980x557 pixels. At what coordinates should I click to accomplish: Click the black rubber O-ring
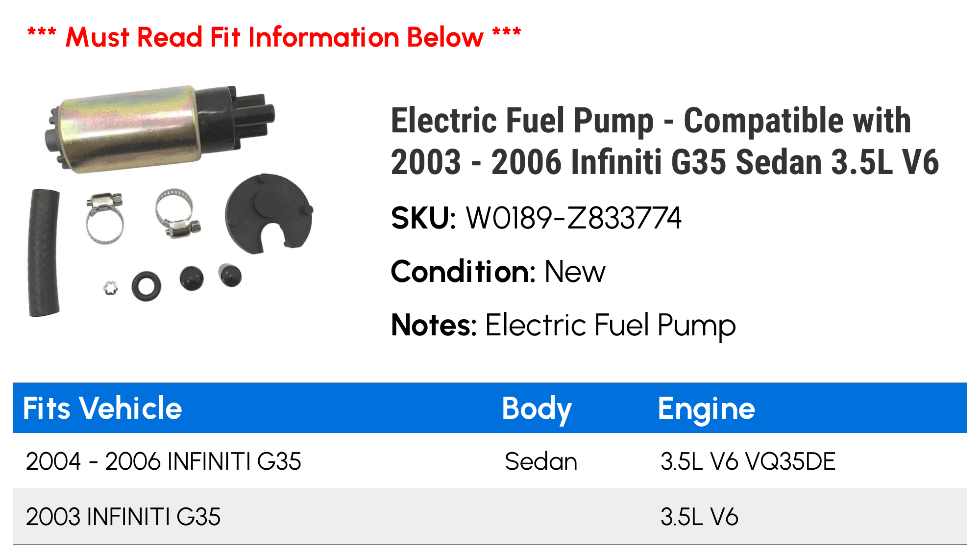click(146, 286)
